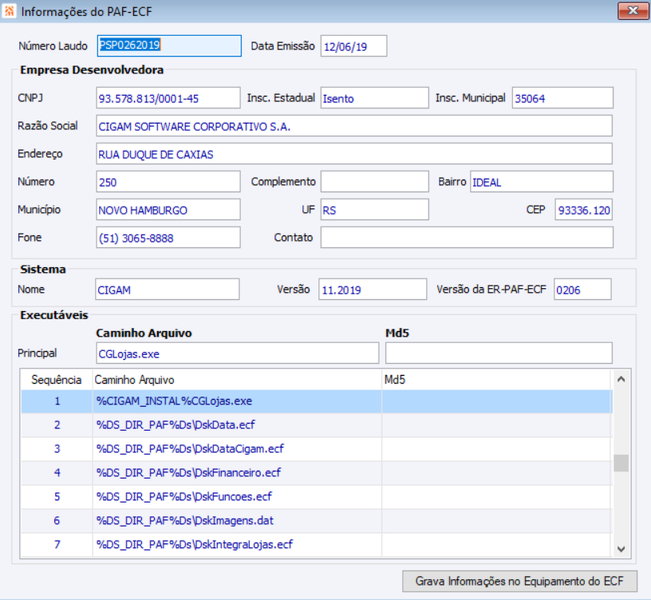The height and width of the screenshot is (600, 651).
Task: Click the Principal Caminho Arquivo field
Action: coord(237,353)
